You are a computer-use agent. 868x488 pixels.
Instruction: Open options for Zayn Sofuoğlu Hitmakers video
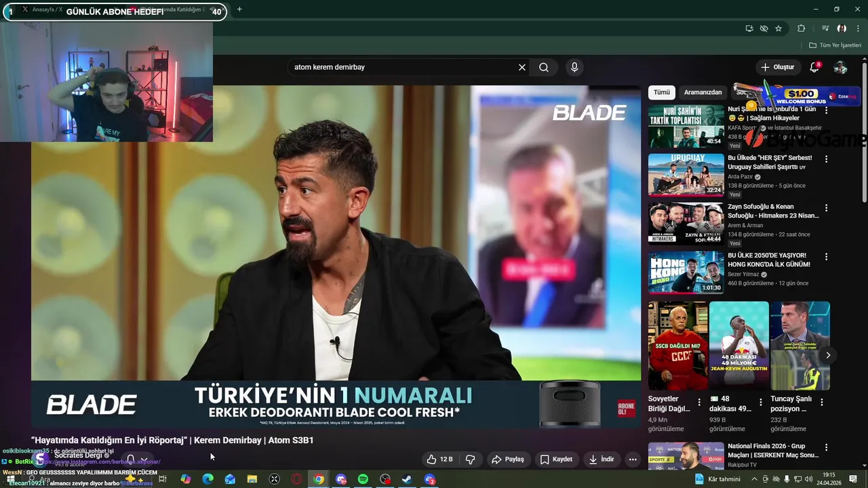pos(826,207)
